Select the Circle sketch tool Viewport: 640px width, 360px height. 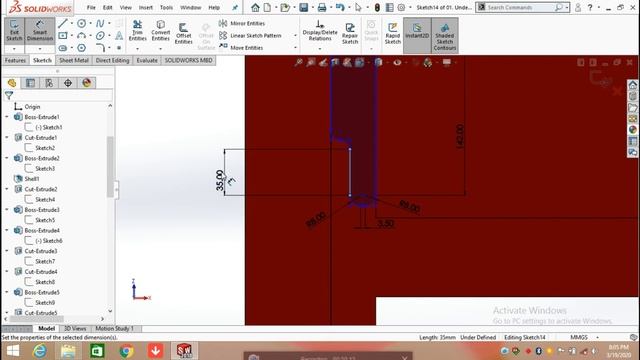pyautogui.click(x=82, y=24)
